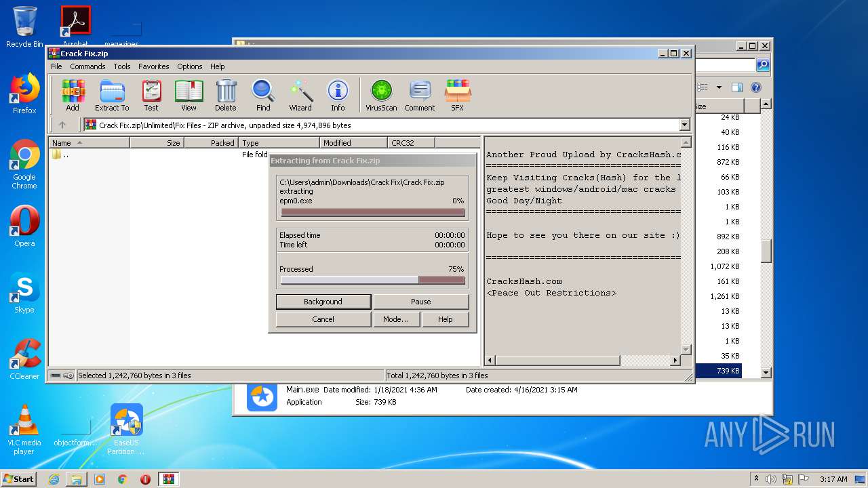This screenshot has height=488, width=868.
Task: Open the Help menu
Action: [217, 66]
